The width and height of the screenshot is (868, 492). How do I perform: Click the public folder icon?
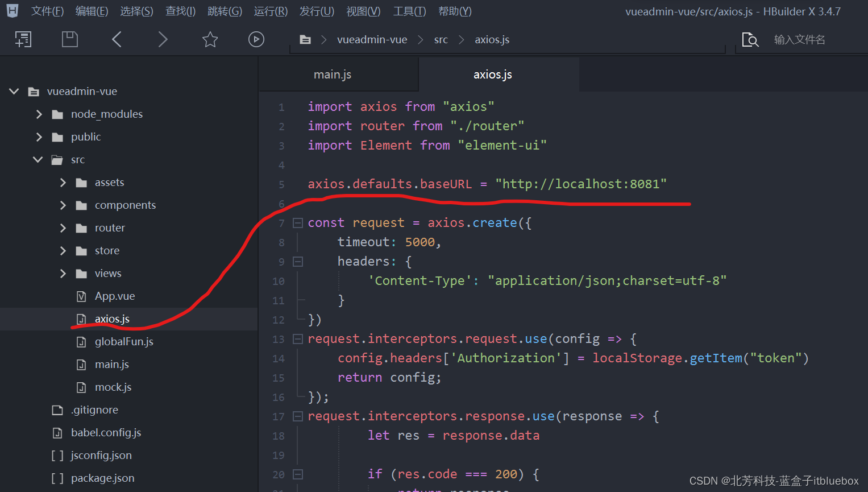tap(57, 137)
